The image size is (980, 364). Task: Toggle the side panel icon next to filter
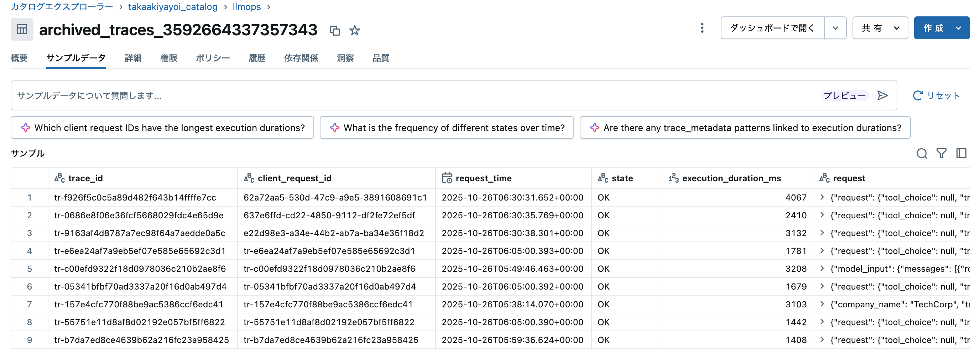tap(961, 154)
